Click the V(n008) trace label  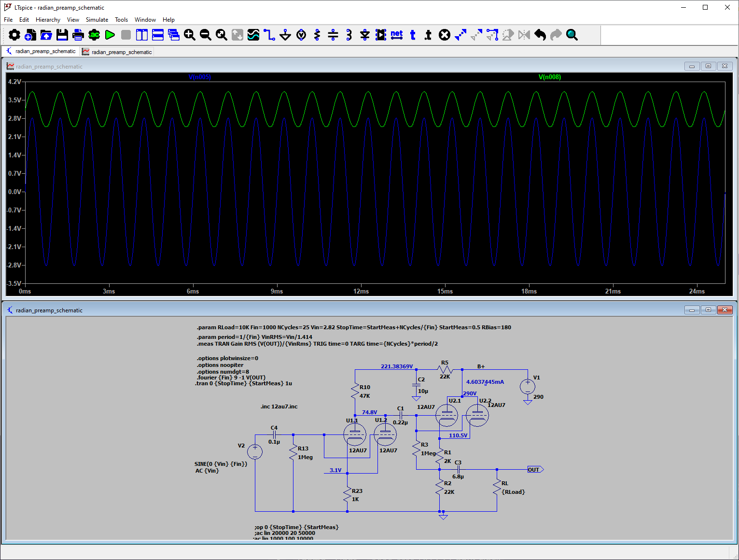pos(550,77)
